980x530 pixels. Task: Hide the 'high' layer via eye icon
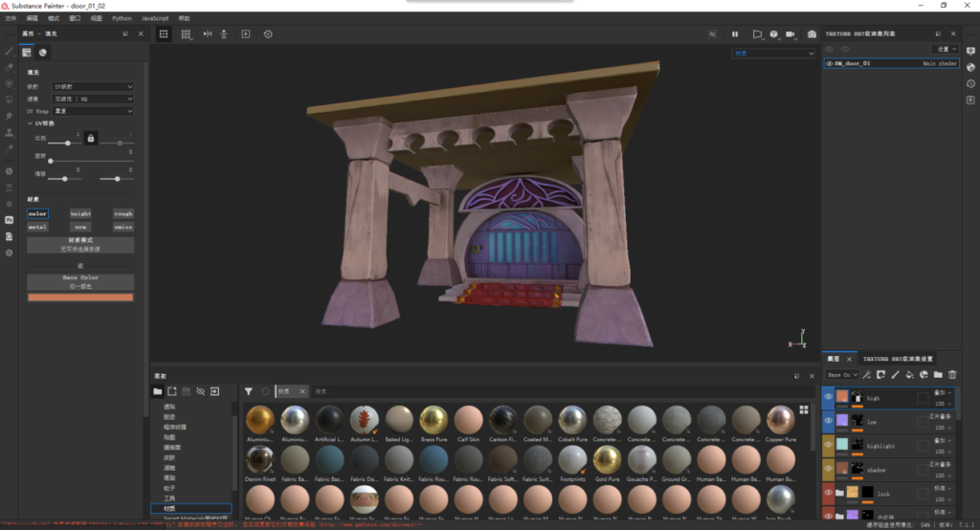pos(829,397)
